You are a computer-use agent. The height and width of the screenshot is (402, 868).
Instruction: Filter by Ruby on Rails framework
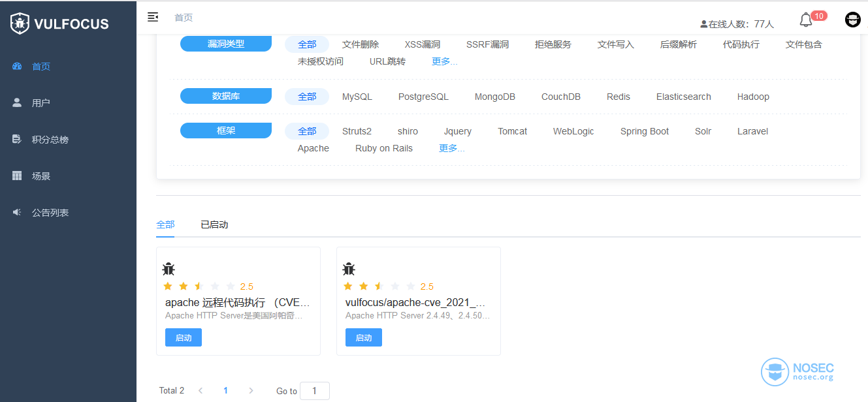(x=384, y=148)
